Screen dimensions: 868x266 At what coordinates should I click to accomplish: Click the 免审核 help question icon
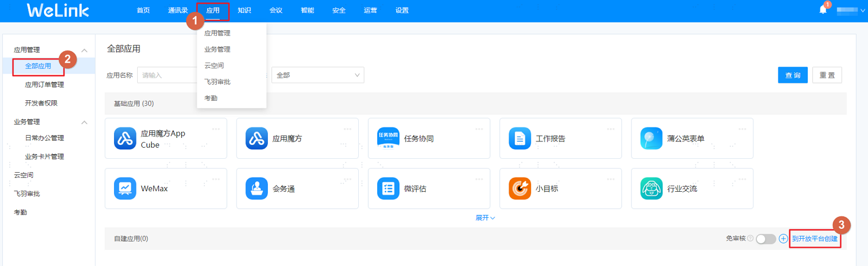tap(750, 239)
